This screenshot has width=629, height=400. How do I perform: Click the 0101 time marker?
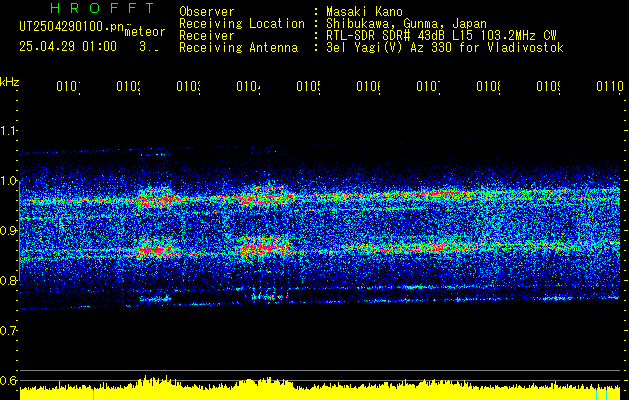68,86
